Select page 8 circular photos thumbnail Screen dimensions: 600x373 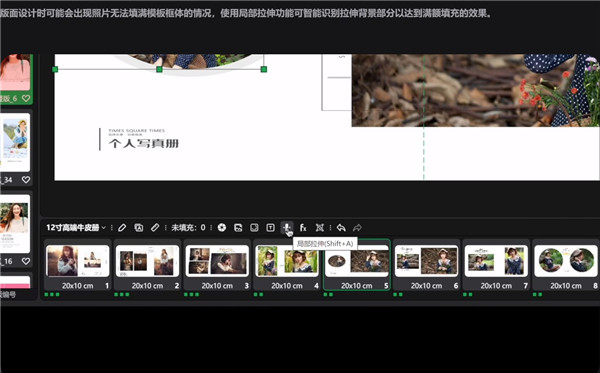(x=566, y=261)
